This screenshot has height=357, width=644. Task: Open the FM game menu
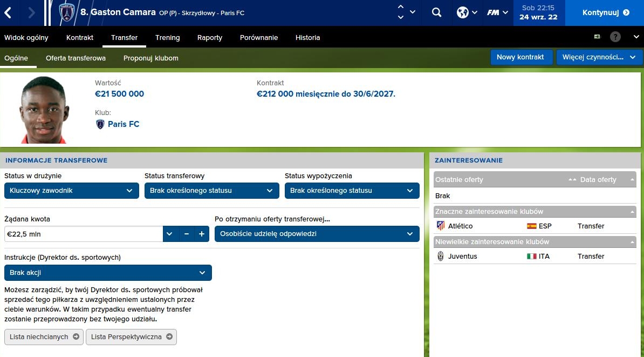(x=497, y=13)
